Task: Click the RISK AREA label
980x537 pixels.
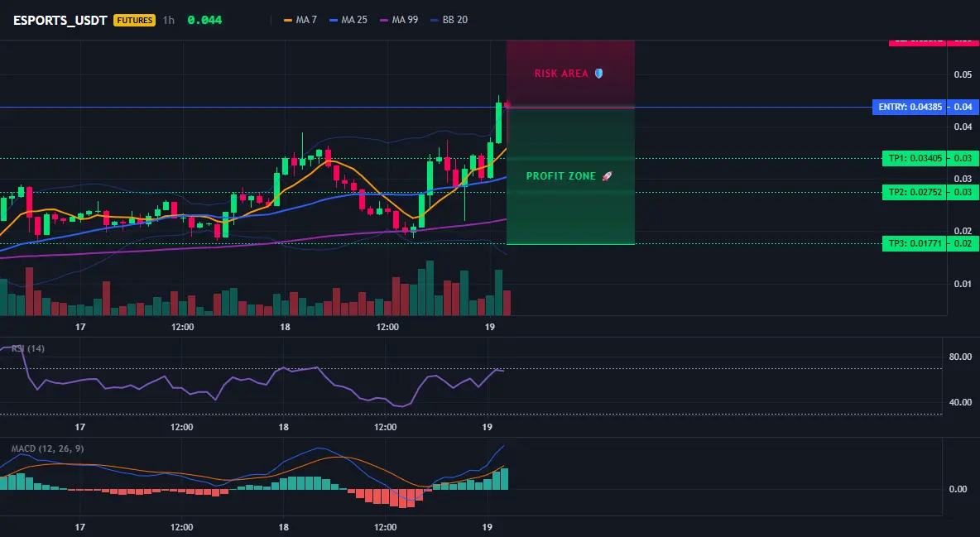Action: [x=561, y=73]
